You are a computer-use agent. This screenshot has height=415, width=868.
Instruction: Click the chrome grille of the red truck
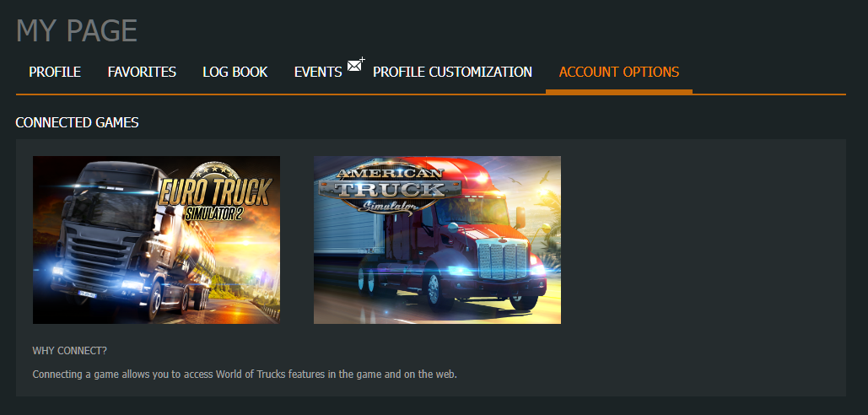coord(504,260)
